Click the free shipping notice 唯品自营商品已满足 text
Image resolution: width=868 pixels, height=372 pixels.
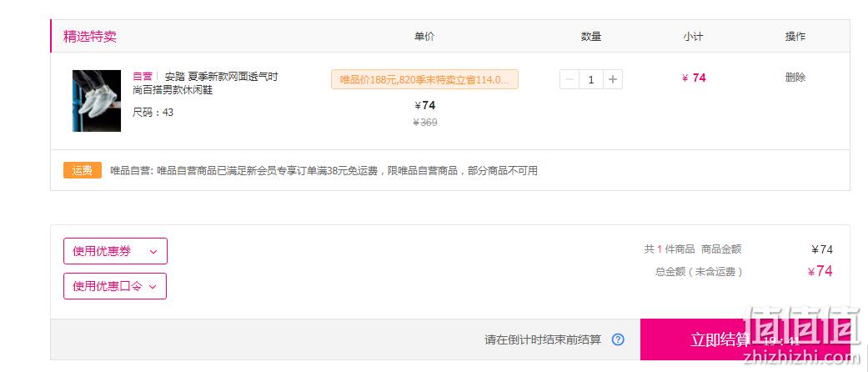pyautogui.click(x=324, y=170)
